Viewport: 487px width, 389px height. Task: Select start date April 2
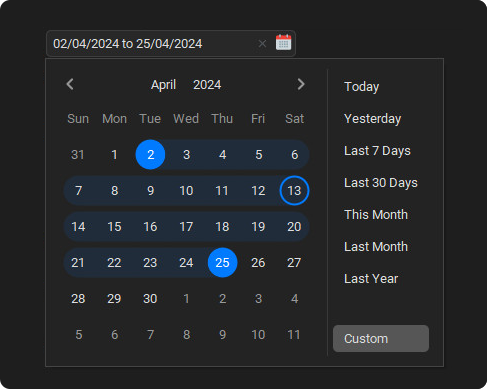(x=150, y=154)
